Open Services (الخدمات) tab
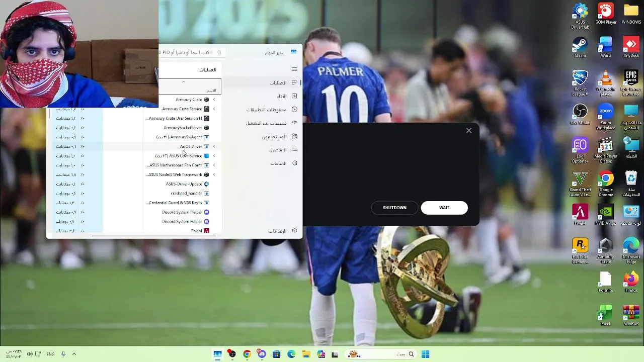 click(x=262, y=163)
